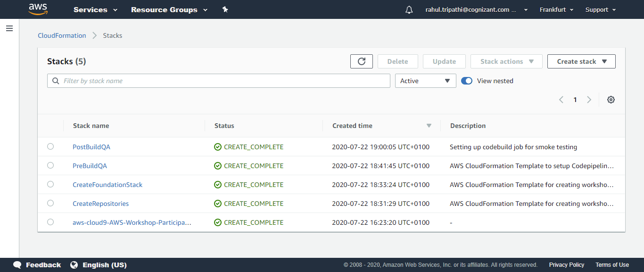Click the AWS logo home icon
Viewport: 644px width, 272px height.
pyautogui.click(x=38, y=9)
